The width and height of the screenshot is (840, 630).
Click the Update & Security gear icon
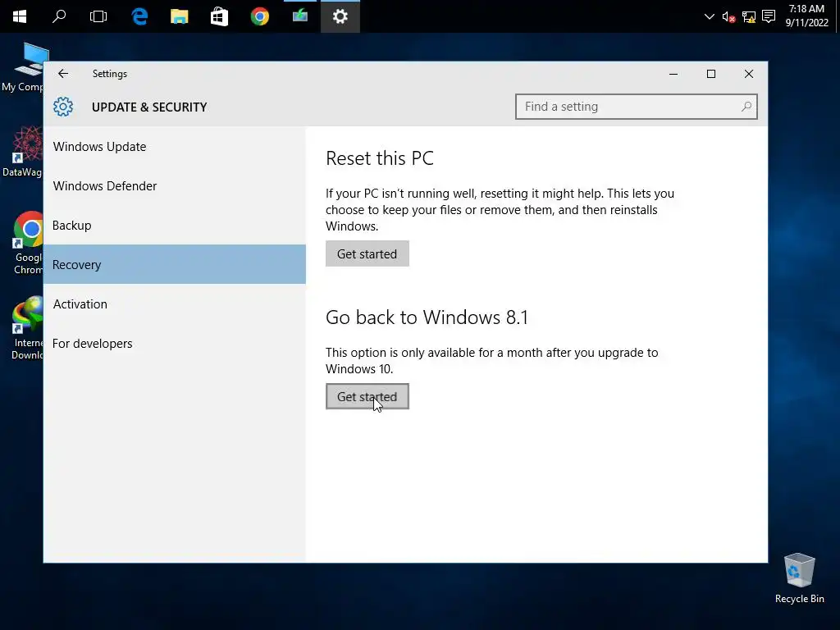[63, 107]
